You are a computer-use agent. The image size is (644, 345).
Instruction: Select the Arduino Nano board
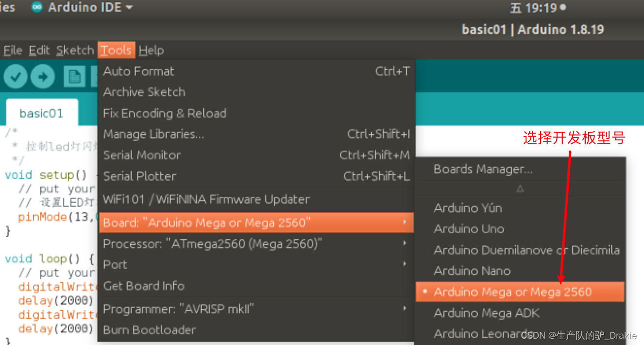point(520,271)
